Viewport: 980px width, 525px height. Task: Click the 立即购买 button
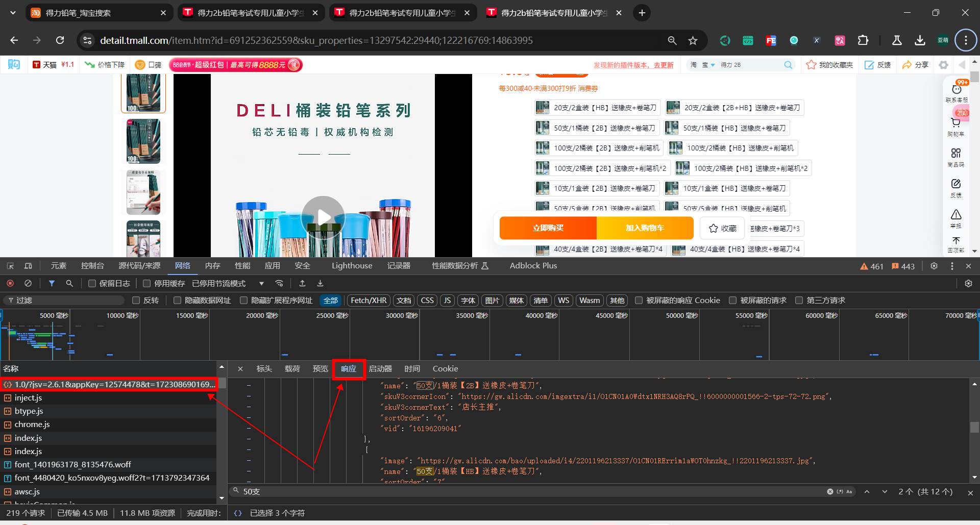[x=548, y=228]
